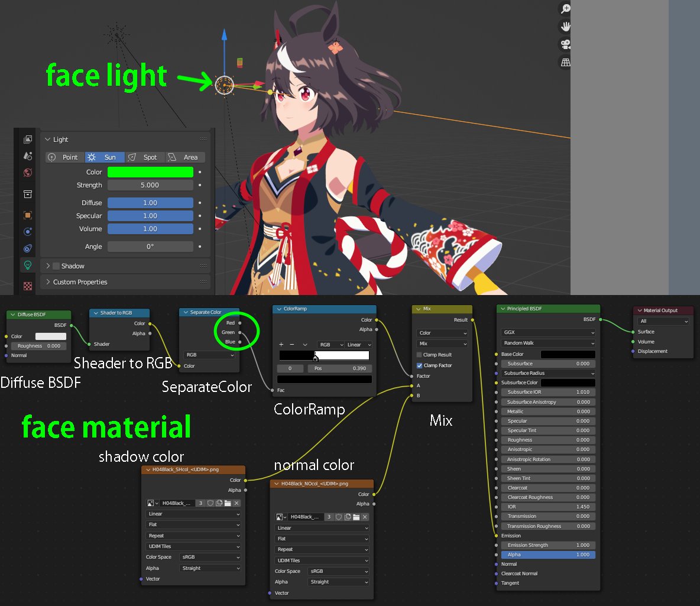Adjust Alpha slider in Principled BSDF
Viewport: 700px width, 606px height.
[548, 555]
